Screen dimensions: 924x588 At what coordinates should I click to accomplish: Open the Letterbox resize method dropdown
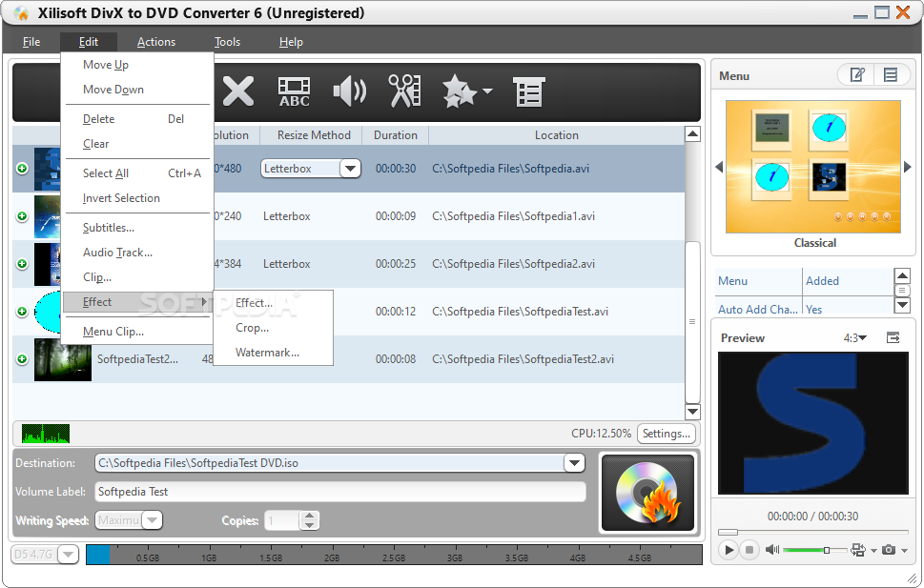point(350,169)
